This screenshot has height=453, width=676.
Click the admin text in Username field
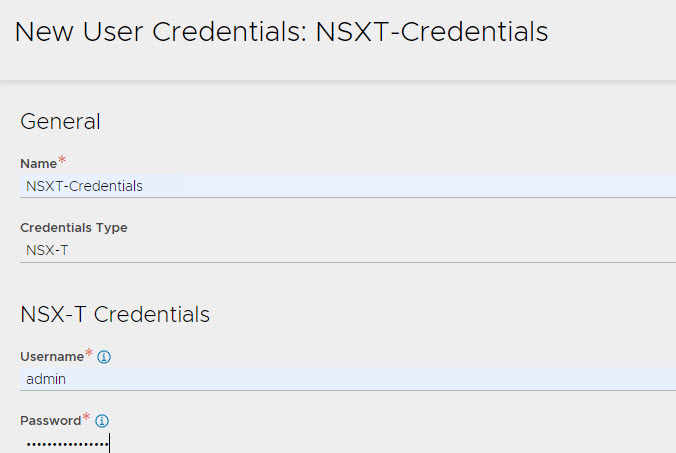(x=45, y=379)
